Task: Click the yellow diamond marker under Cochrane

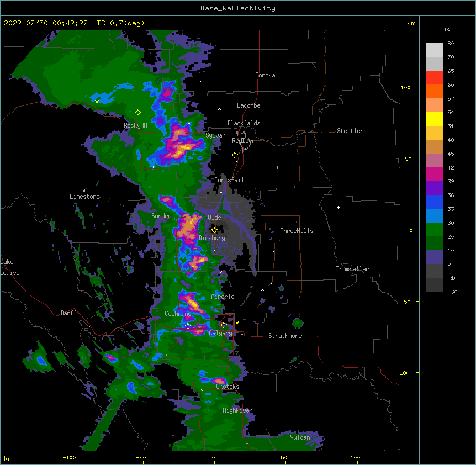Action: [188, 326]
